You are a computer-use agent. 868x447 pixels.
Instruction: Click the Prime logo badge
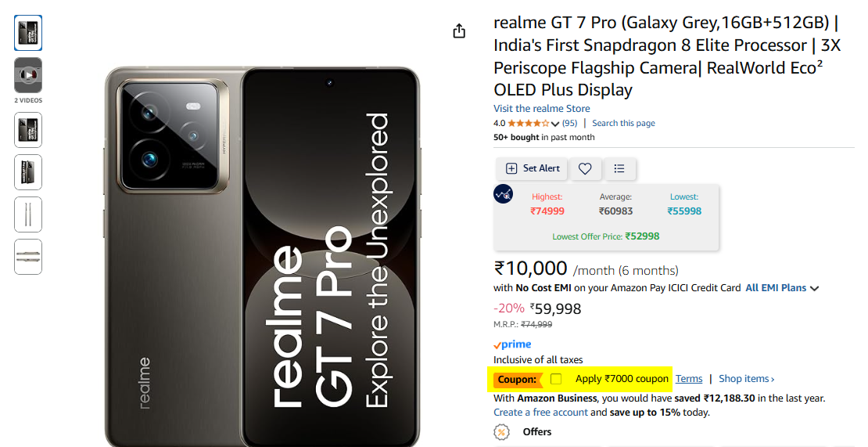513,344
